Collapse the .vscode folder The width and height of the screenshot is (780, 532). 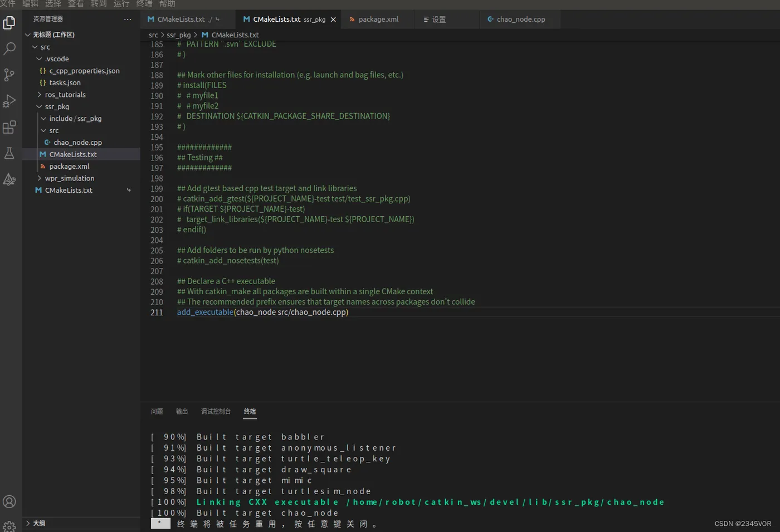pyautogui.click(x=40, y=59)
